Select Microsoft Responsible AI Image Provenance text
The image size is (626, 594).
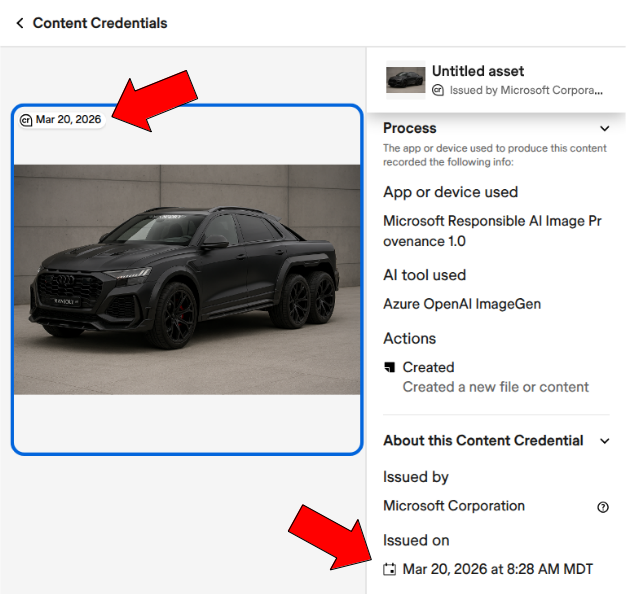click(492, 231)
